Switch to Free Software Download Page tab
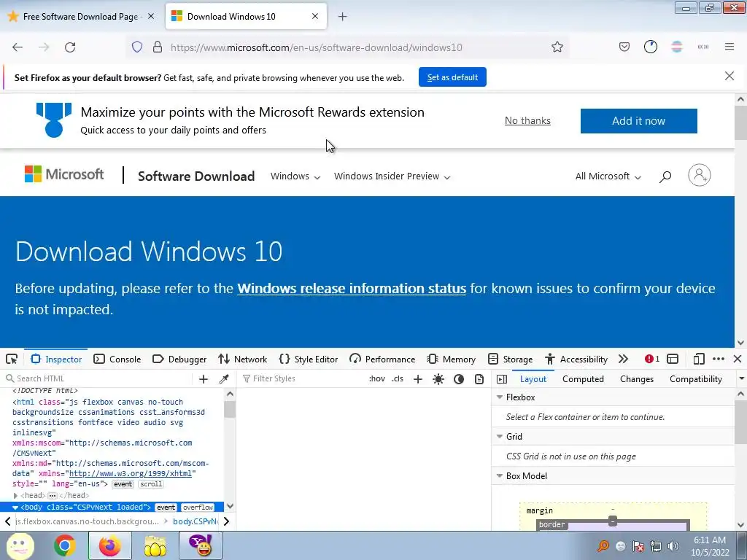 (81, 17)
